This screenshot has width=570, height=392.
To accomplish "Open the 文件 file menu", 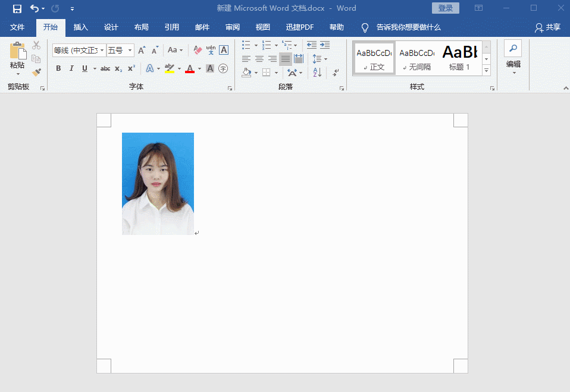I will 17,27.
